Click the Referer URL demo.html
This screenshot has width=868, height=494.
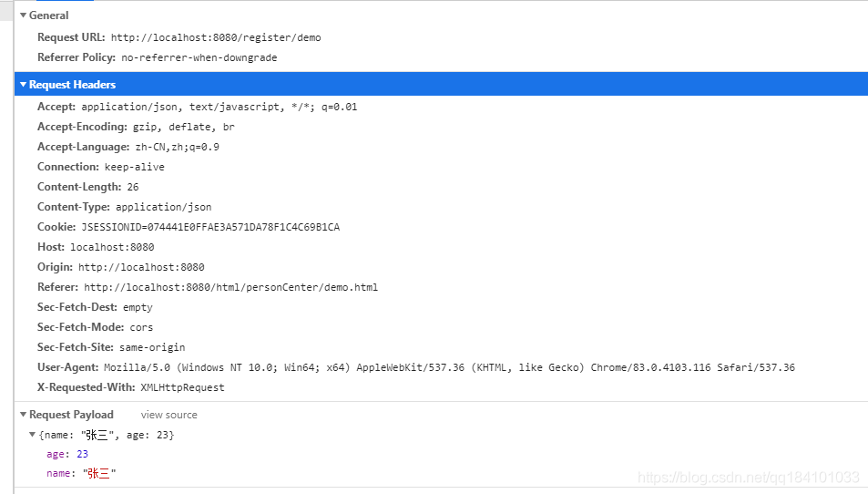pyautogui.click(x=230, y=287)
